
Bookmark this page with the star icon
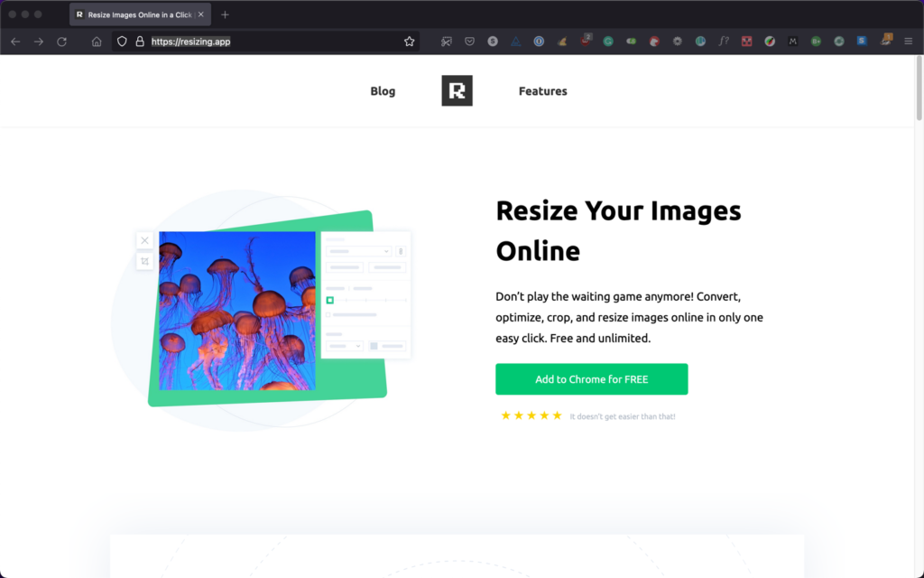410,42
